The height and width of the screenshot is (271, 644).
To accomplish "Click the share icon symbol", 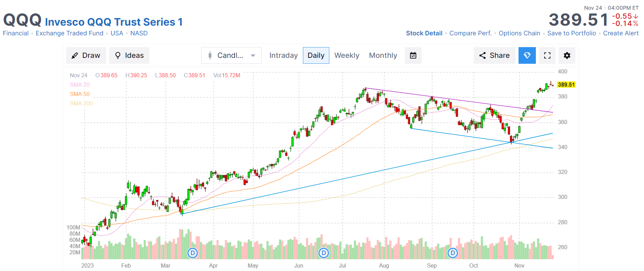I will [x=482, y=55].
